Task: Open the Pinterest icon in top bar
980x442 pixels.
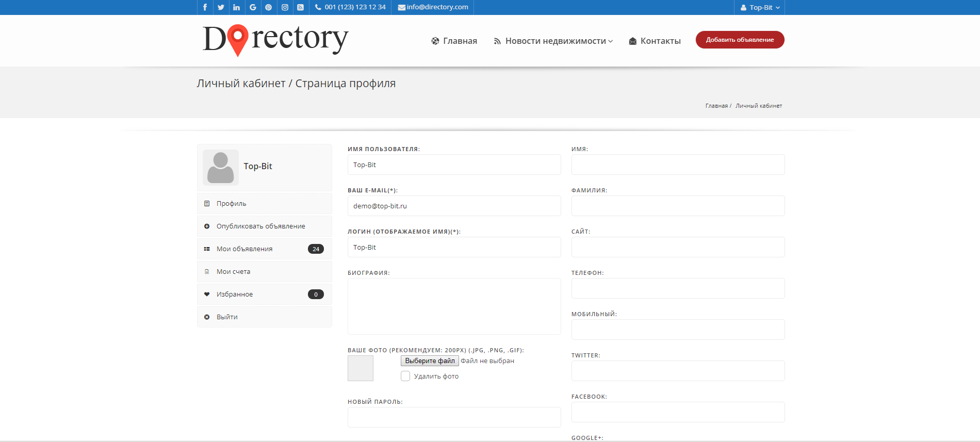Action: tap(269, 7)
